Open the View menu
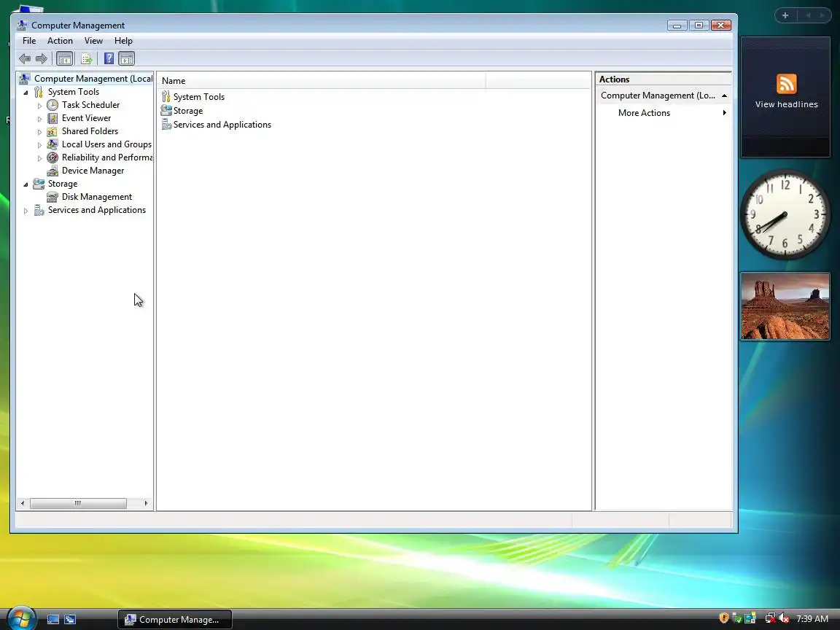 tap(93, 41)
